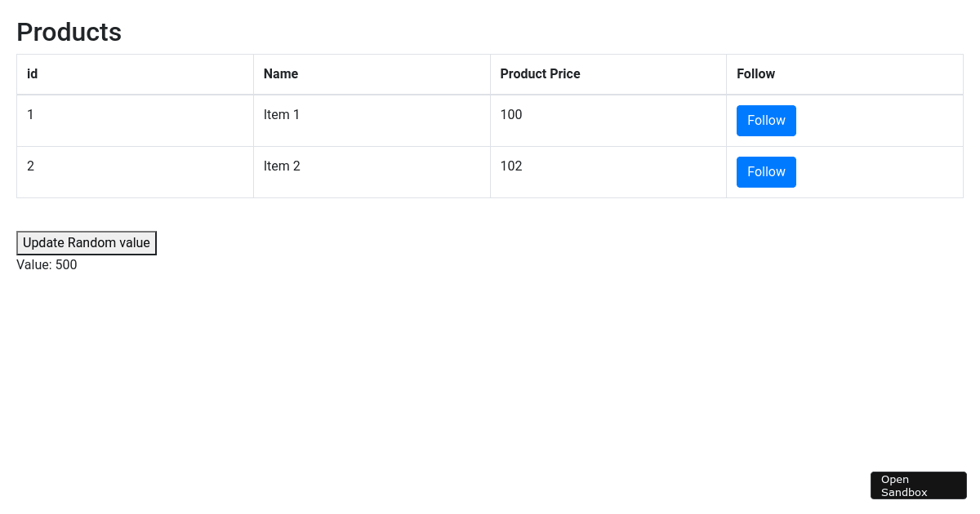Select the Products page heading
Image resolution: width=980 pixels, height=514 pixels.
(x=69, y=32)
